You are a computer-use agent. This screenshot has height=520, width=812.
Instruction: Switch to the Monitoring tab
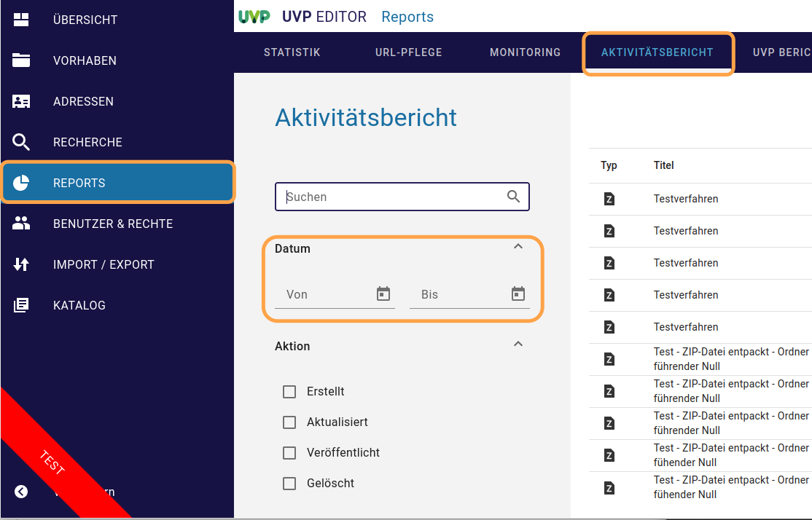[525, 52]
